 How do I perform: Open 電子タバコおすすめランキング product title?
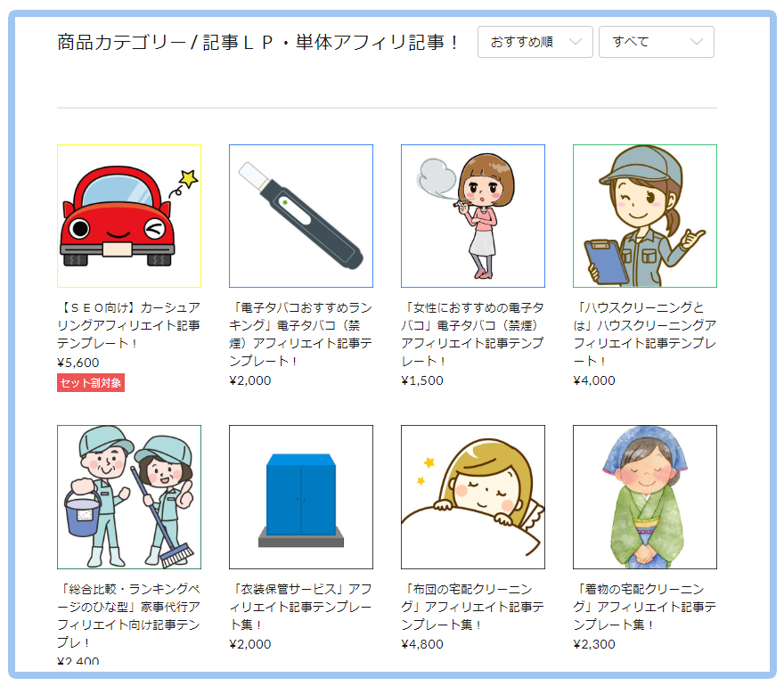pyautogui.click(x=301, y=334)
